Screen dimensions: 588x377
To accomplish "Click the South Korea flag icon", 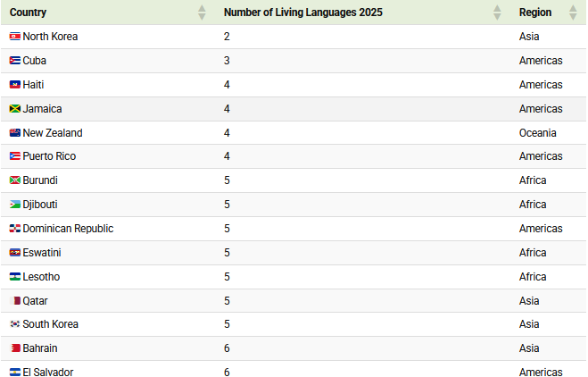I will 15,324.
